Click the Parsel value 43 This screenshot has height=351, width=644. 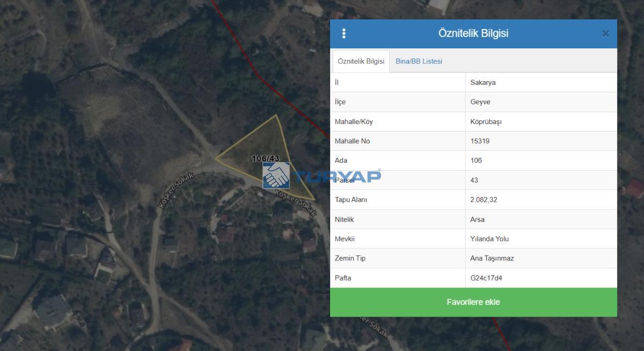coord(474,180)
